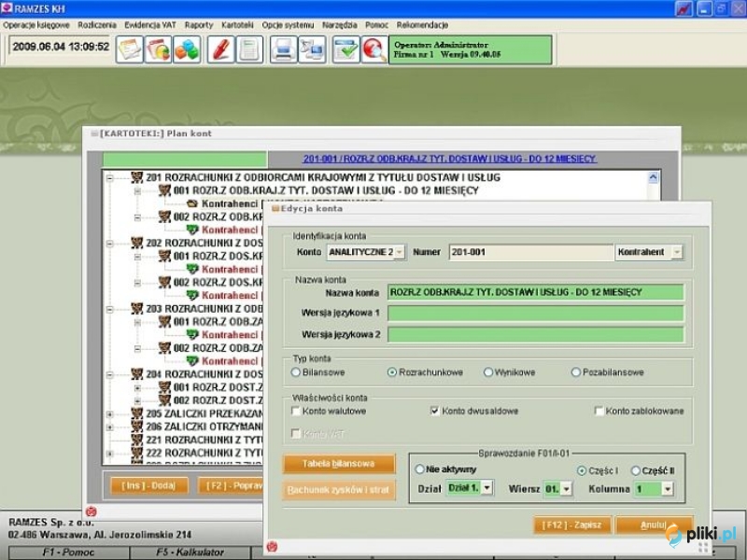747x560 pixels.
Task: Open the Opcje systemu menu
Action: pos(288,25)
